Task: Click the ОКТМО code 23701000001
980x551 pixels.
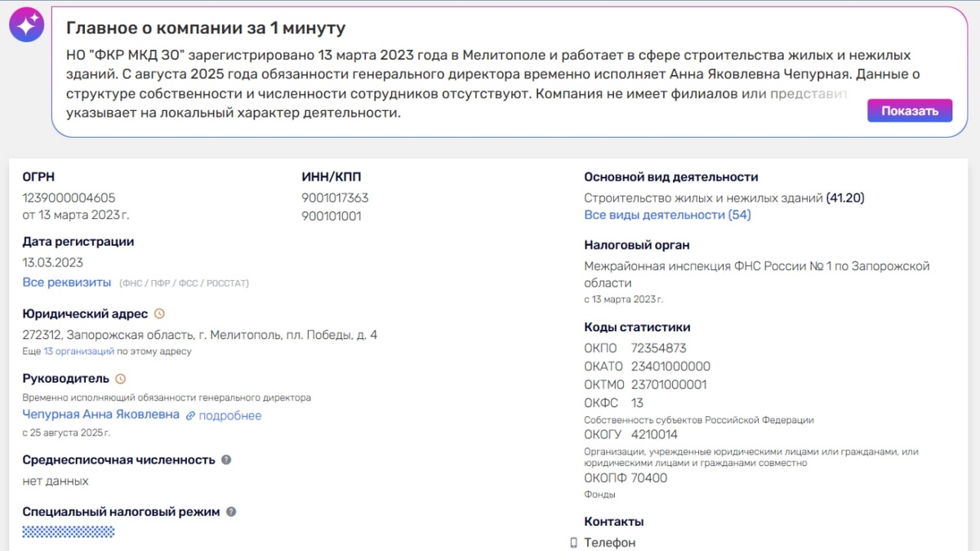Action: coord(670,384)
